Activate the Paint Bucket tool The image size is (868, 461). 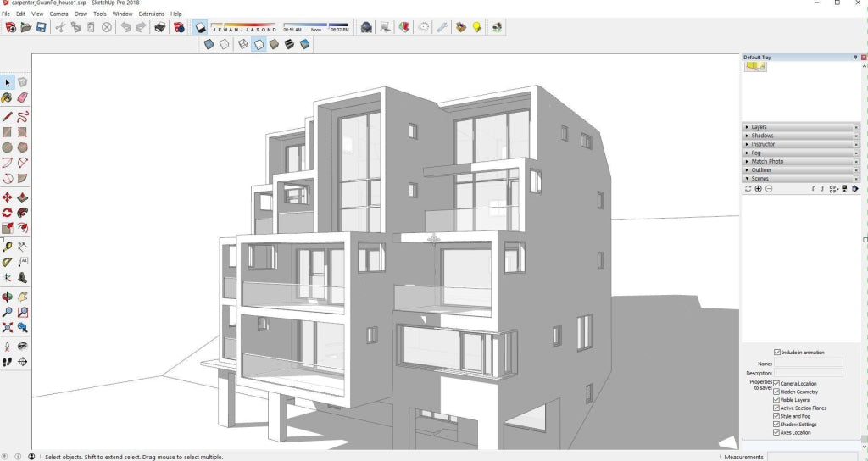tap(7, 98)
